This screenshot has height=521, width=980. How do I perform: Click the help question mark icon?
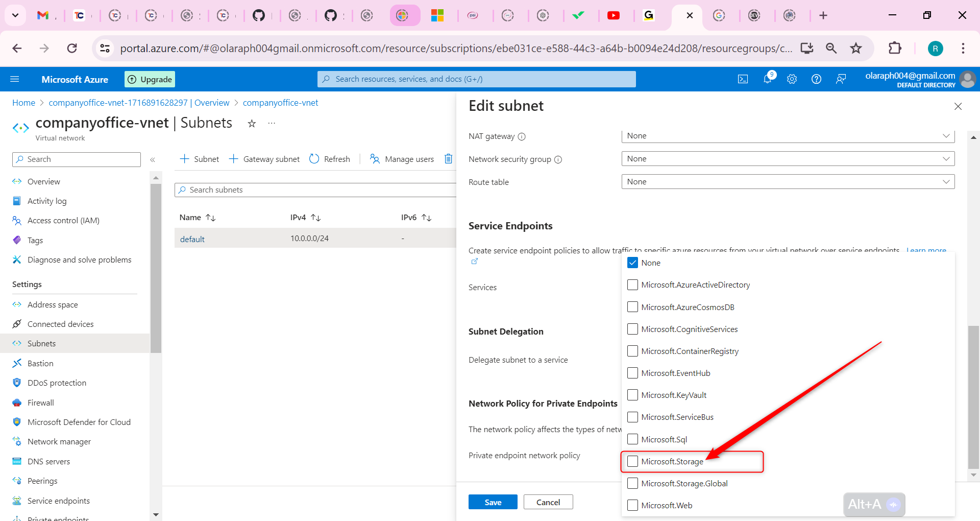tap(816, 79)
